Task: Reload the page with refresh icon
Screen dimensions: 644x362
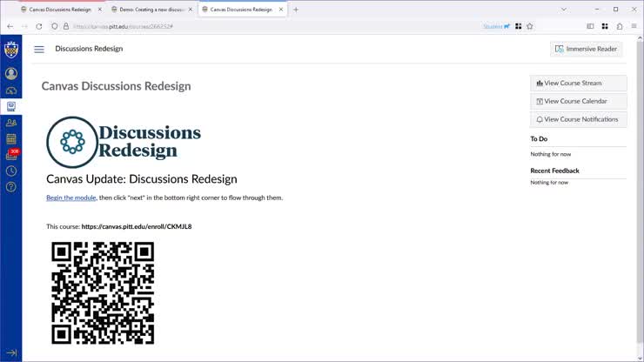Action: click(39, 26)
